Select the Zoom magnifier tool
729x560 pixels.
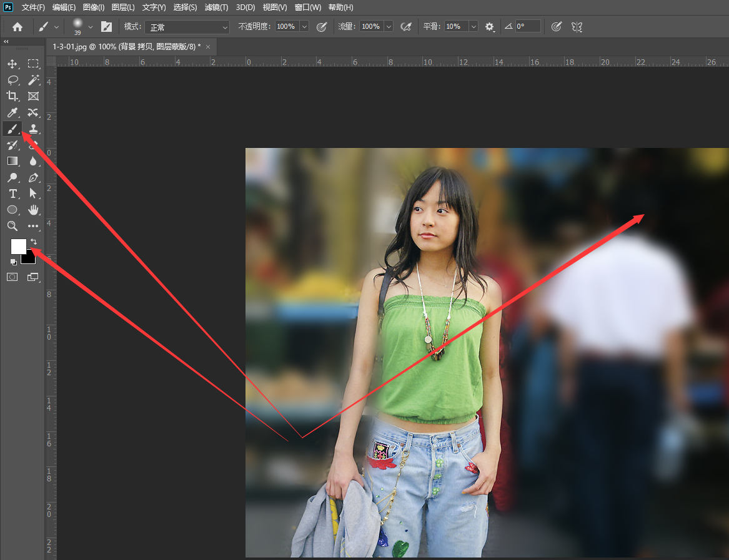(12, 226)
